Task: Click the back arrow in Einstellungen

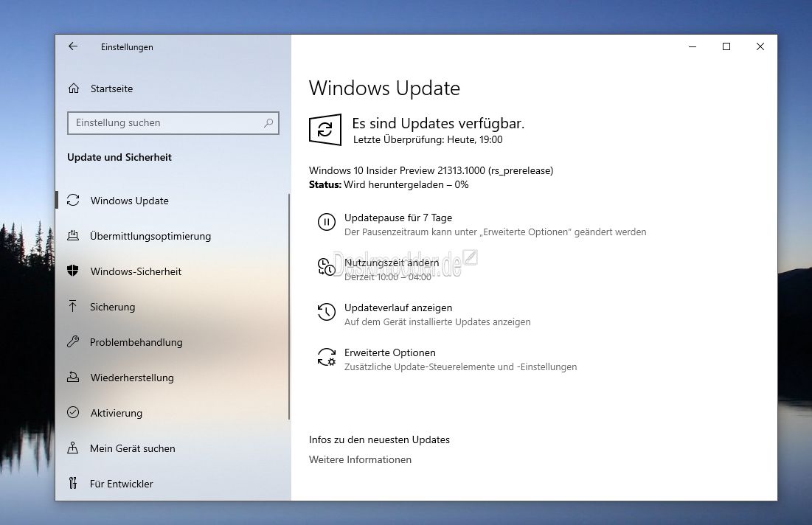Action: tap(73, 46)
